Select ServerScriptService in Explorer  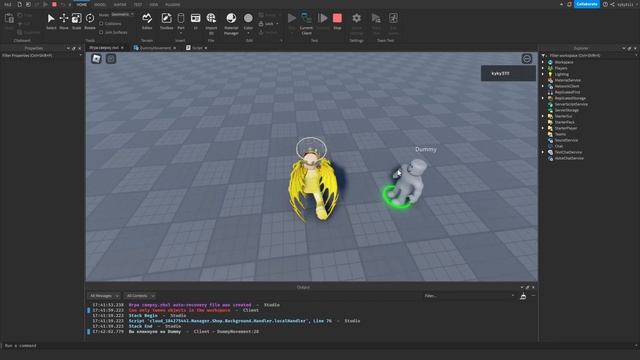[571, 104]
